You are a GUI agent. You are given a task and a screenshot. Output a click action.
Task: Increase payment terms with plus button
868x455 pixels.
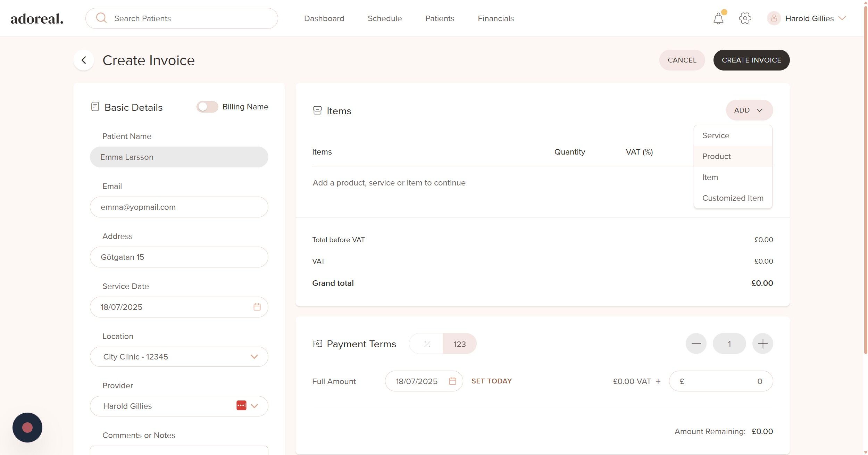click(x=762, y=344)
